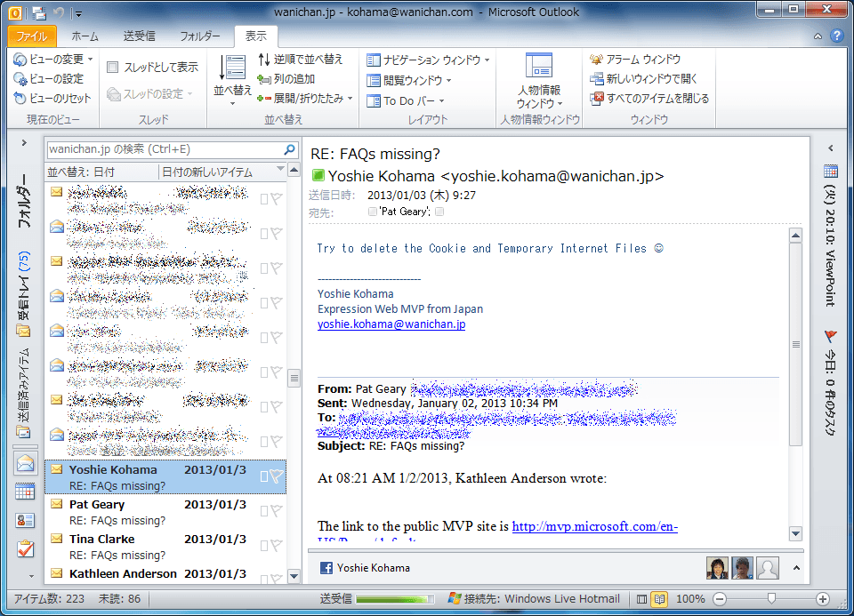Click the blank contact silhouette thumbnail
Viewport: 854px width, 616px height.
click(x=768, y=568)
